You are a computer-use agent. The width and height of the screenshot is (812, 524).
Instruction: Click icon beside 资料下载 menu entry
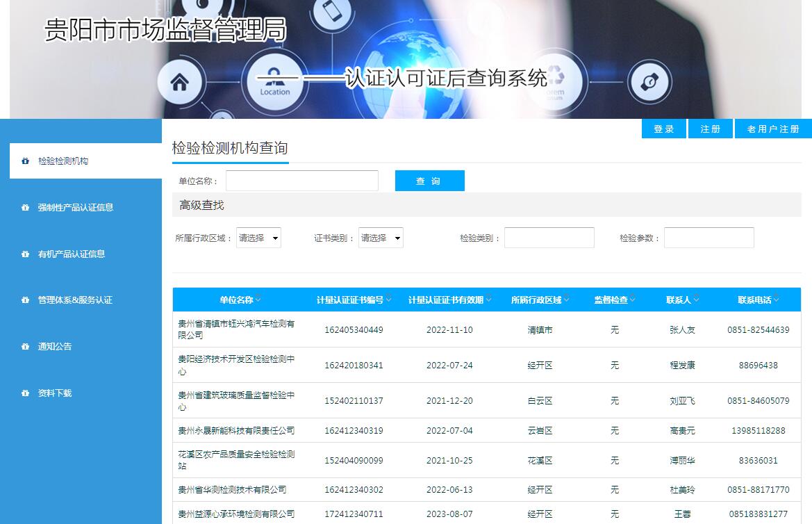coord(26,393)
